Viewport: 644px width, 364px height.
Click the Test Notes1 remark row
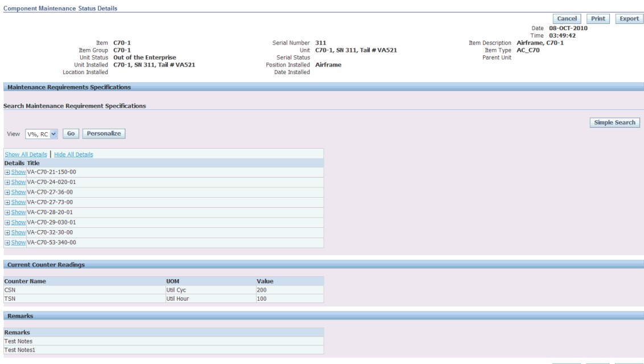click(163, 350)
